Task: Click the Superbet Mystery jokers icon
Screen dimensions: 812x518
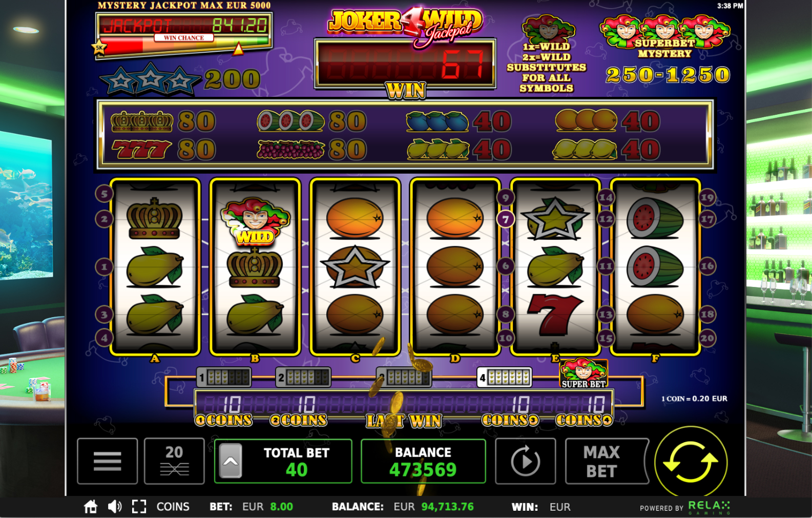Action: (x=665, y=36)
